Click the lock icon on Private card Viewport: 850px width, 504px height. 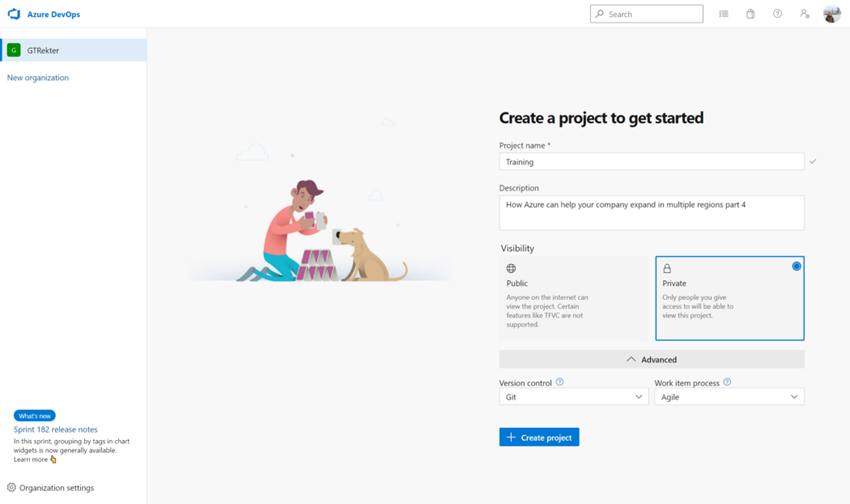[x=667, y=268]
